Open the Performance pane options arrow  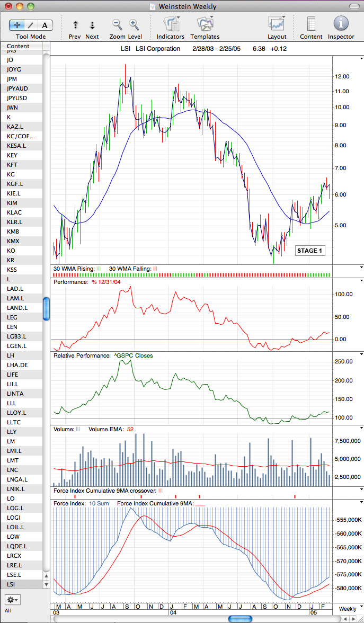click(361, 281)
